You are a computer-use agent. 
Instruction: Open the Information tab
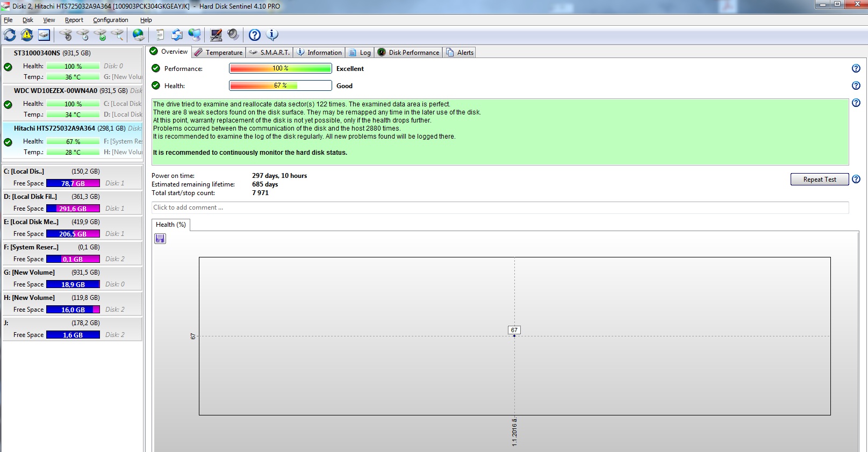(319, 52)
